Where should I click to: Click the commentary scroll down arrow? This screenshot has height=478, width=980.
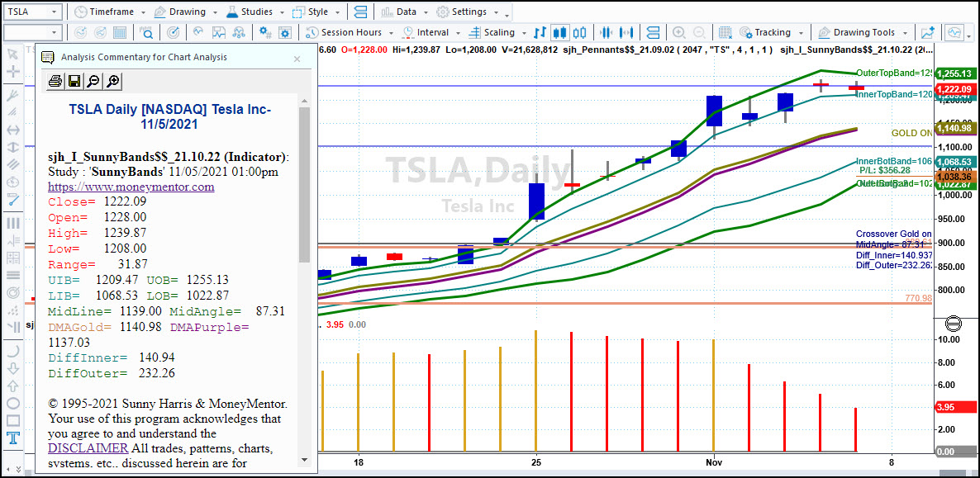tap(304, 459)
